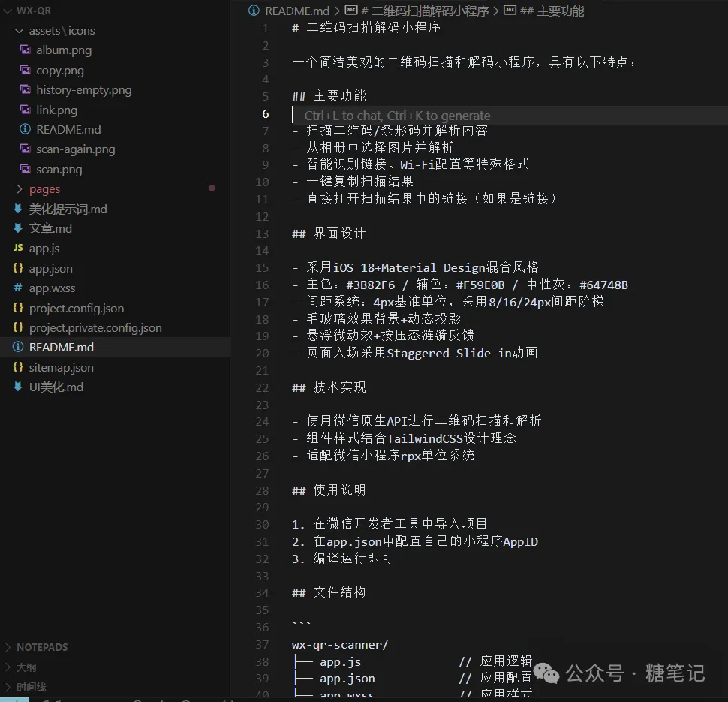
Task: Click the link.png image file icon
Action: (x=26, y=110)
